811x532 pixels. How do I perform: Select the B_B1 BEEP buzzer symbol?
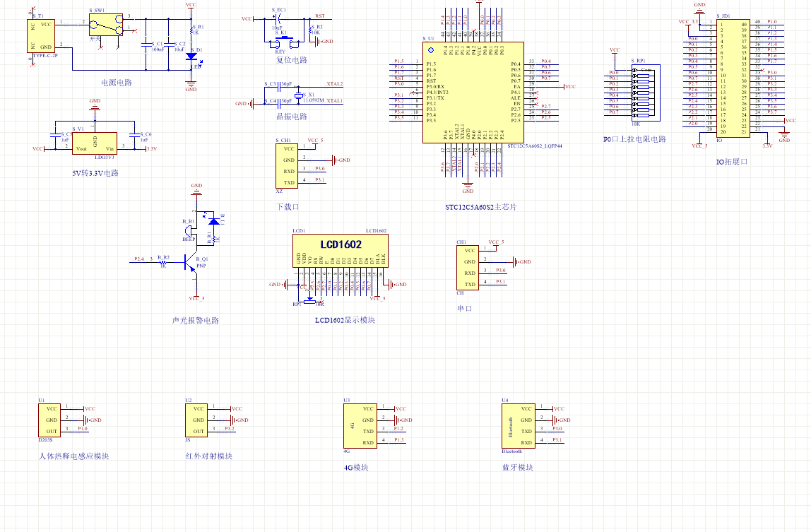[x=189, y=230]
